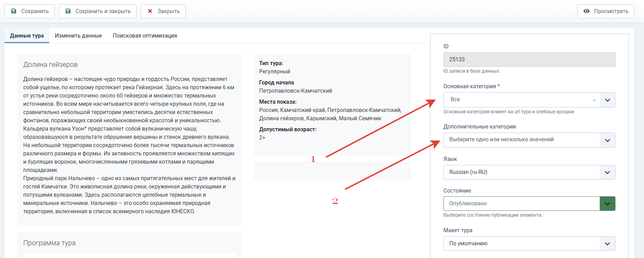Open the Опубликовано state dropdown
This screenshot has height=258, width=644.
pyautogui.click(x=529, y=204)
